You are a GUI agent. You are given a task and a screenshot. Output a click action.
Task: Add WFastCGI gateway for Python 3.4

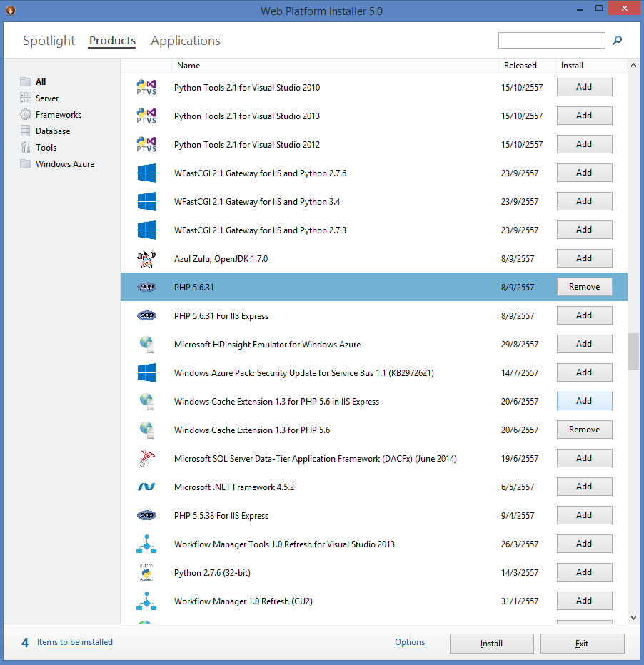[584, 201]
